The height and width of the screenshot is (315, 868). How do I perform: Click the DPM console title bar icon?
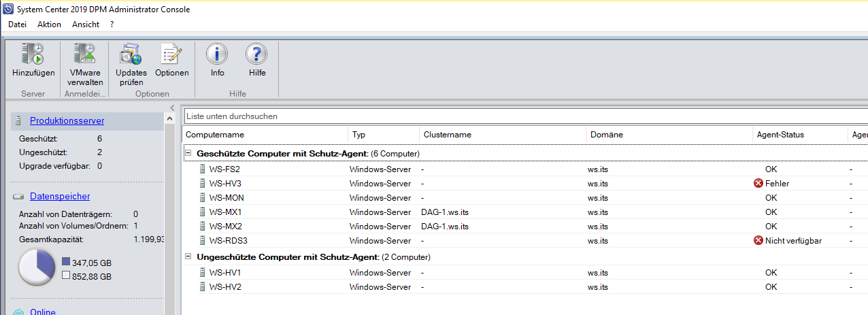point(7,10)
